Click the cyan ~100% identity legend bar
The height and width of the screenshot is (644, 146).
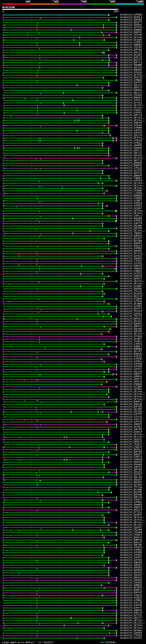pos(130,4)
